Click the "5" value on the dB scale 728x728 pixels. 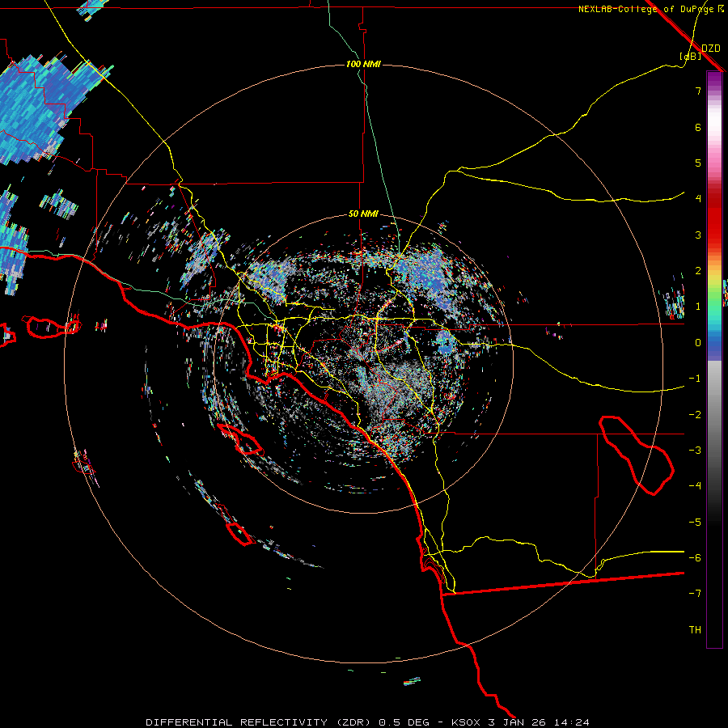(x=698, y=163)
